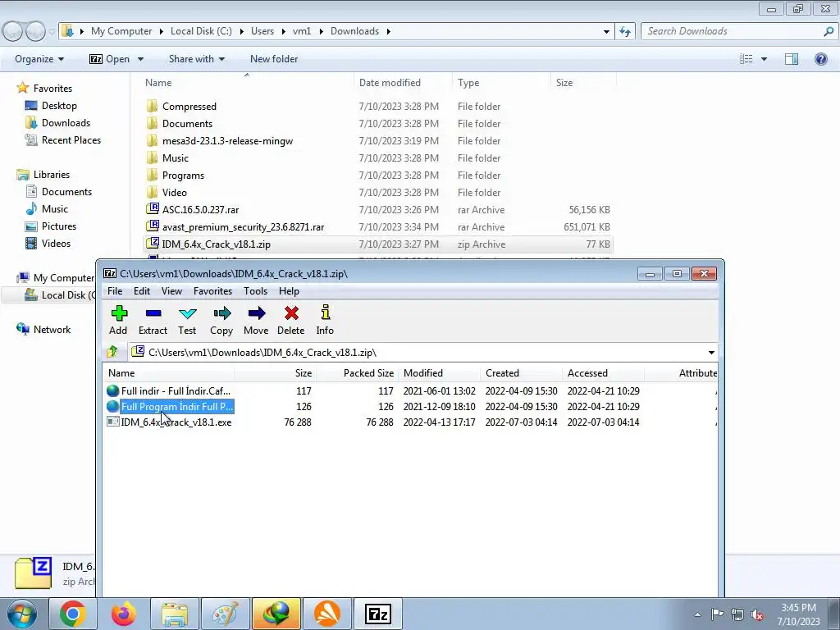Open the Share with dropdown

tap(196, 59)
